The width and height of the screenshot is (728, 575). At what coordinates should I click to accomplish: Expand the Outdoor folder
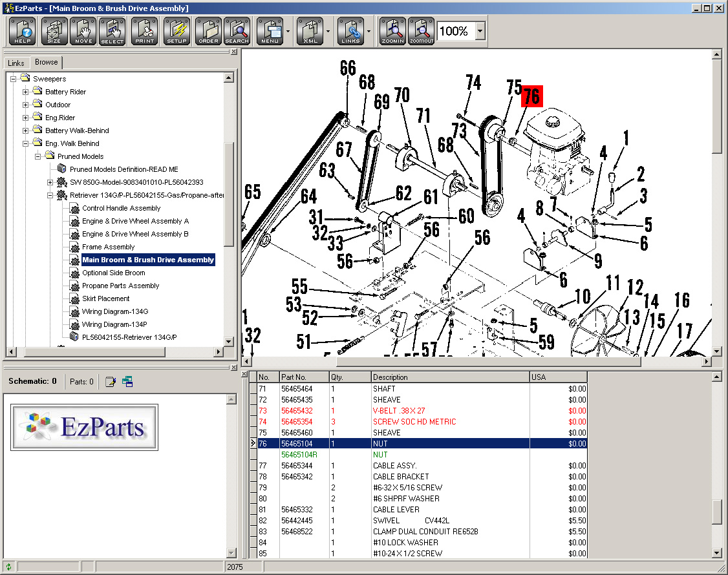tap(25, 105)
